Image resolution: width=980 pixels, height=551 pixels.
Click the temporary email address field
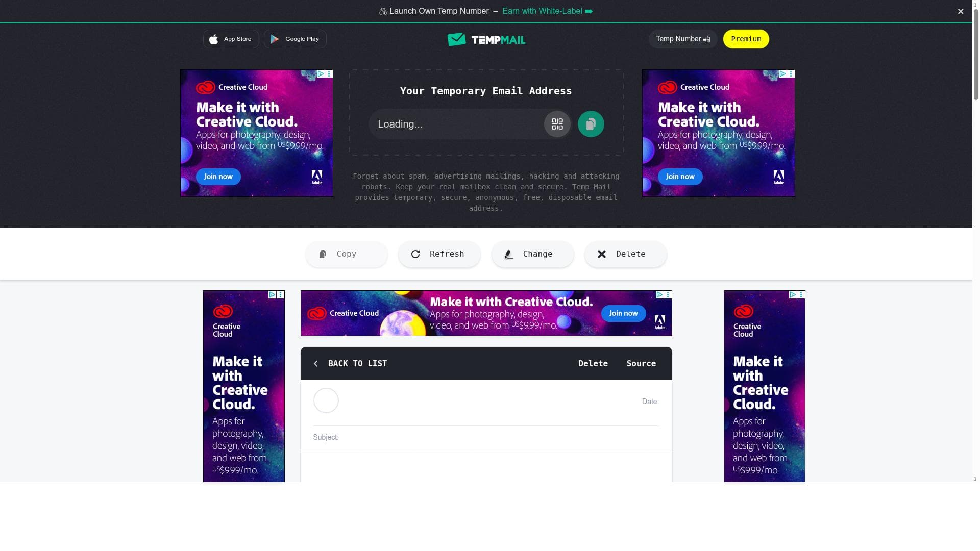pos(457,124)
